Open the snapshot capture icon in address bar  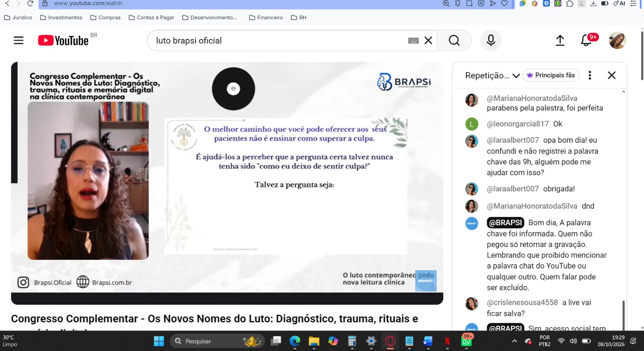tap(469, 3)
